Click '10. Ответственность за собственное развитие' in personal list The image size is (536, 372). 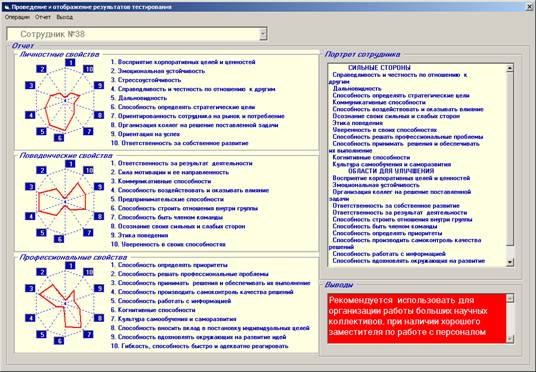(x=179, y=143)
